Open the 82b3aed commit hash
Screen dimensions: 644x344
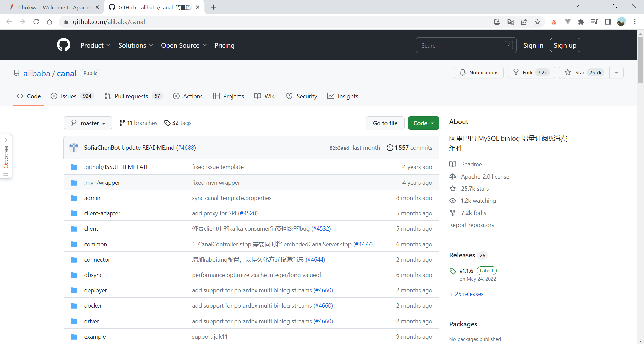click(339, 148)
